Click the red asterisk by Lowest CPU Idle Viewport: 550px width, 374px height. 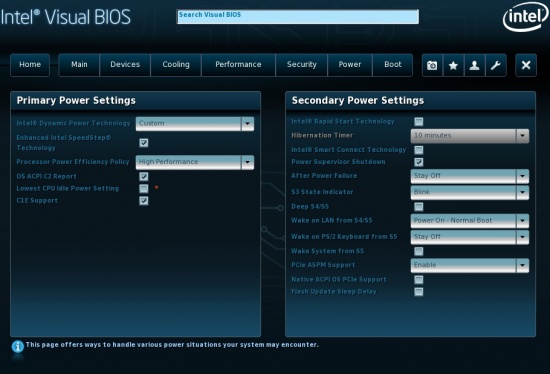[156, 188]
